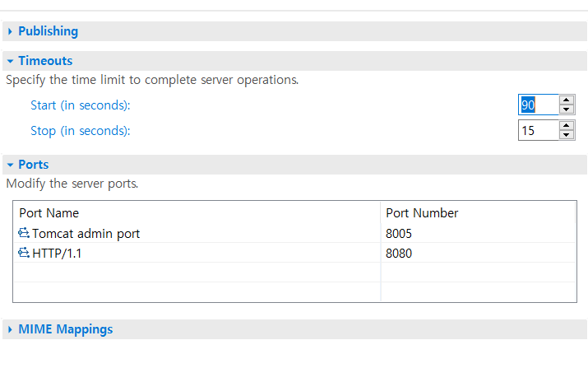Click the Port Number column header
This screenshot has width=588, height=382.
pyautogui.click(x=422, y=212)
